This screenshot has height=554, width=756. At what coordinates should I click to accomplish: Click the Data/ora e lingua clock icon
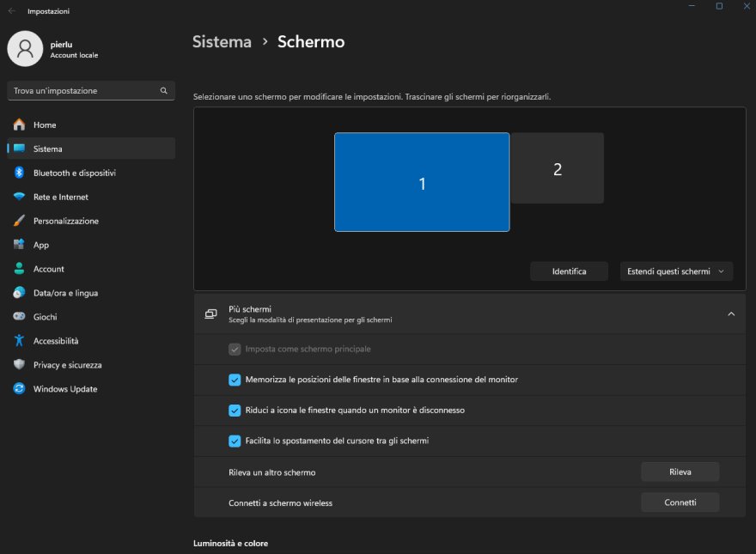point(19,293)
